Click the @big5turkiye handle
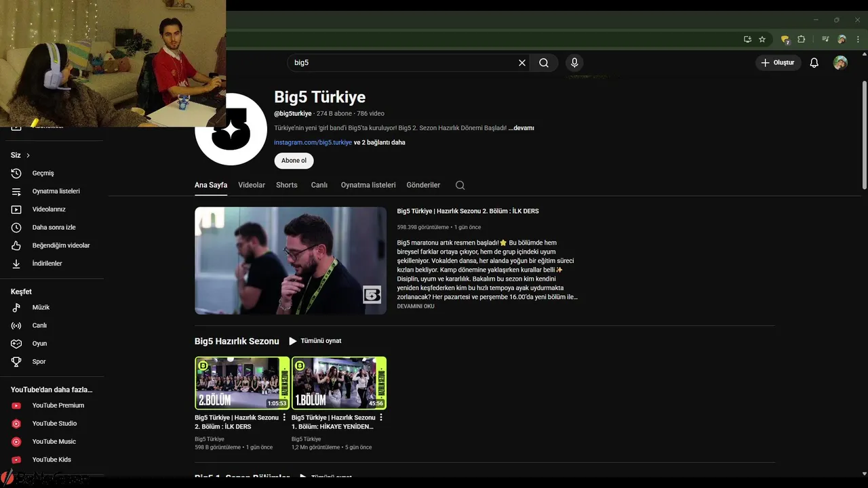Screen dimensions: 868x488 tap(293, 113)
